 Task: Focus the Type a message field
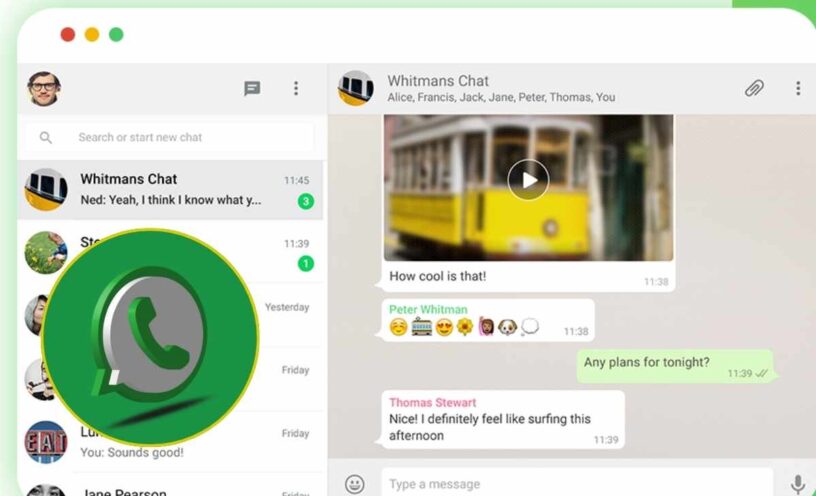tap(577, 483)
